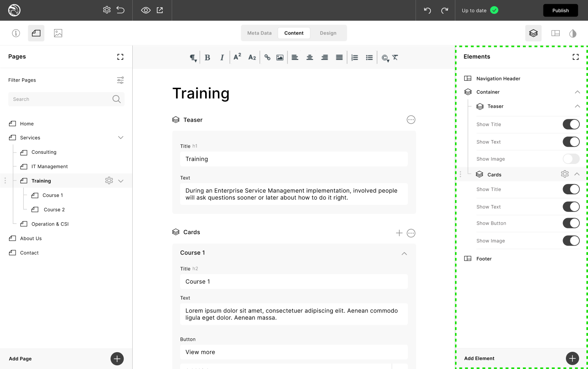Apply numbered list formatting
Image resolution: width=588 pixels, height=369 pixels.
(x=355, y=57)
